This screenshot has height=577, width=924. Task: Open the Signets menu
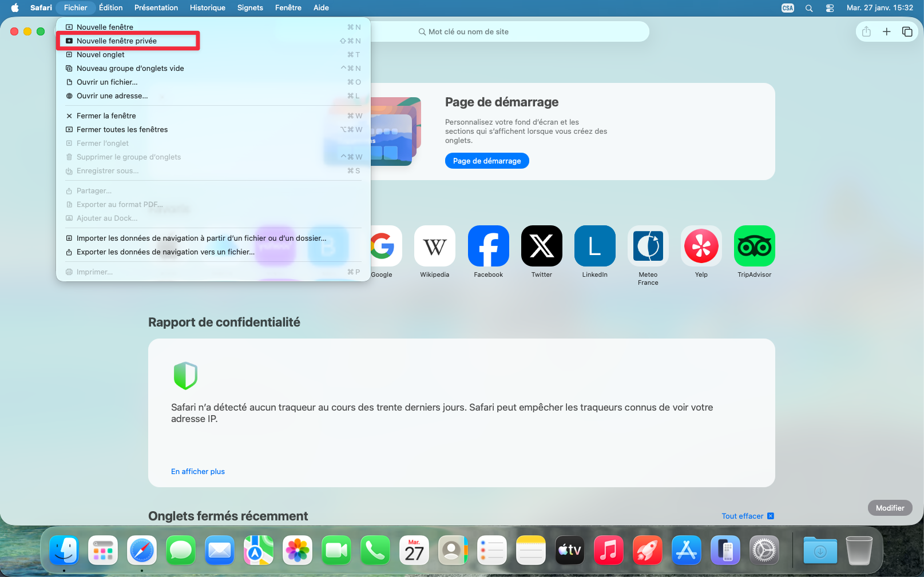(x=250, y=8)
